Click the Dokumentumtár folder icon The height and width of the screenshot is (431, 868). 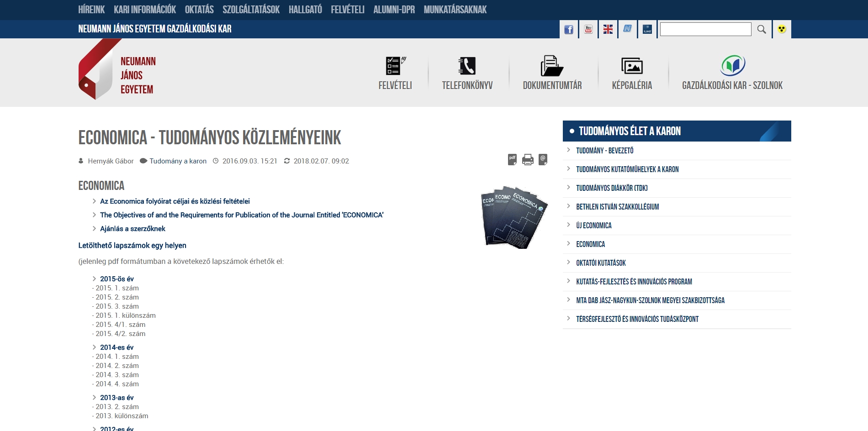(552, 66)
